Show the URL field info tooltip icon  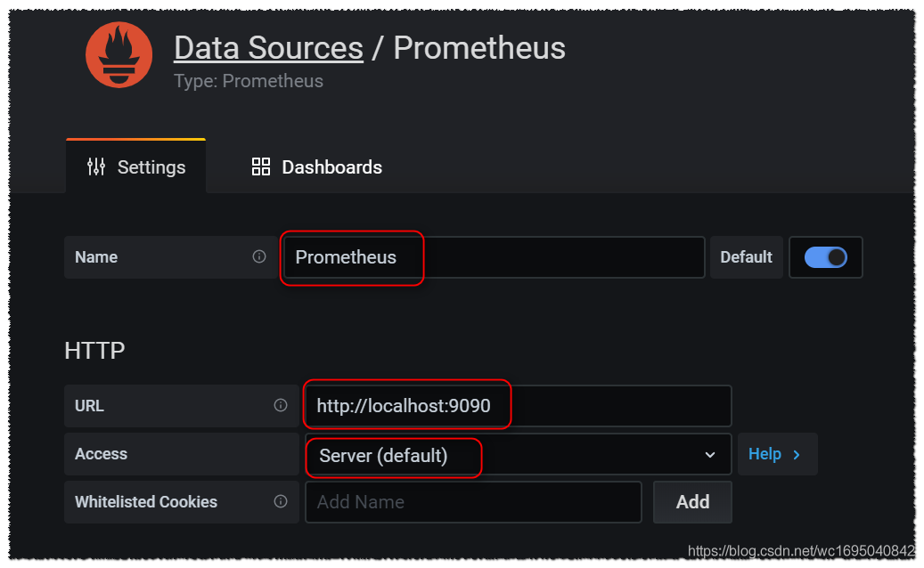point(281,405)
